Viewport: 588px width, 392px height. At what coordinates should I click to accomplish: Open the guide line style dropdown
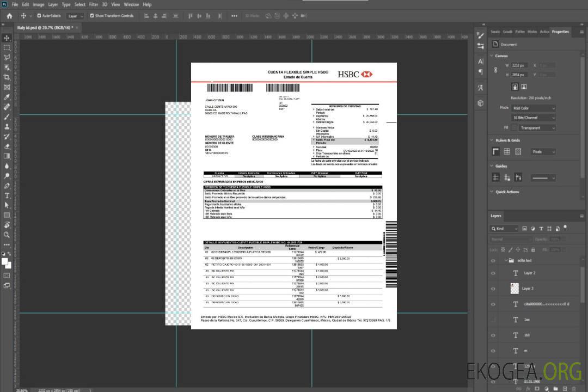[543, 178]
